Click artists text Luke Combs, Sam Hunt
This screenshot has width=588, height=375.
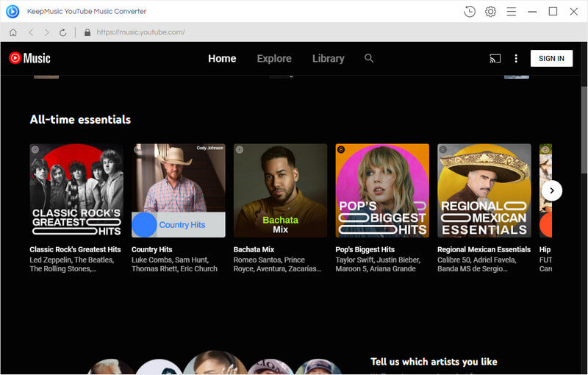click(174, 265)
